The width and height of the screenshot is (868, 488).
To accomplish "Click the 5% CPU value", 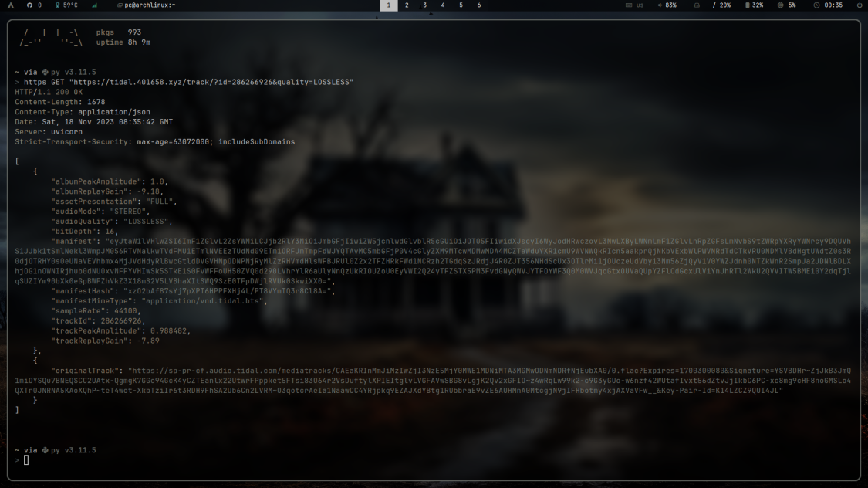I will click(x=792, y=5).
